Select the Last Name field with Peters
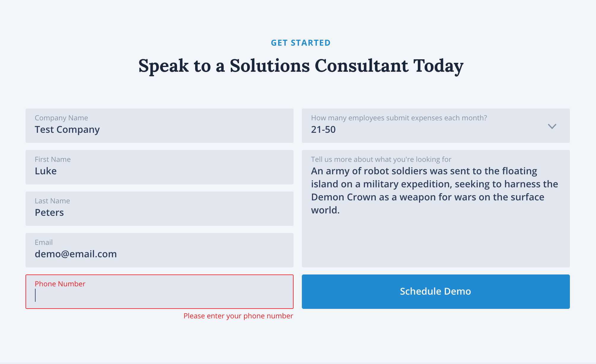Screen dimensions: 596x364 tap(160, 209)
